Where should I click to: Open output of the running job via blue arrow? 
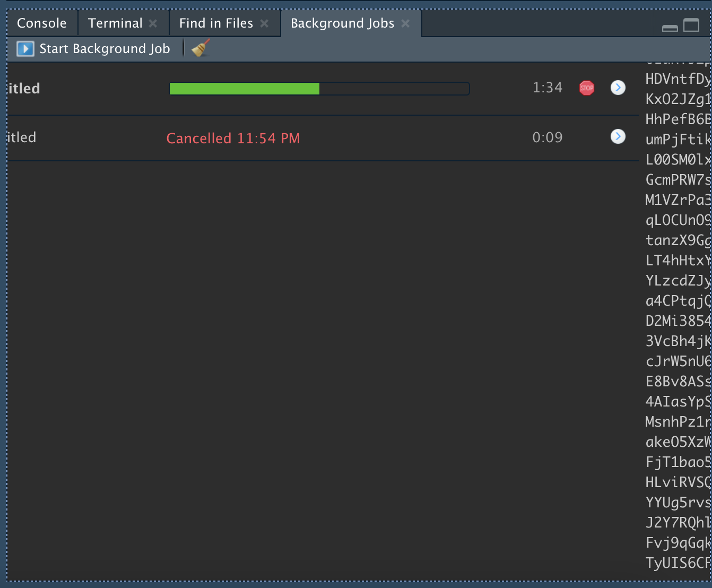(618, 88)
